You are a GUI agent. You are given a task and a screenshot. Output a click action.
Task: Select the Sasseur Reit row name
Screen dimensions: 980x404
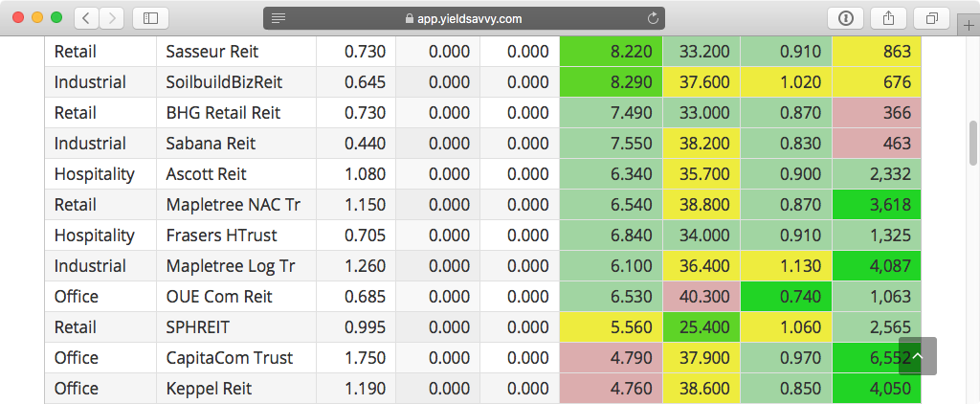click(x=212, y=52)
